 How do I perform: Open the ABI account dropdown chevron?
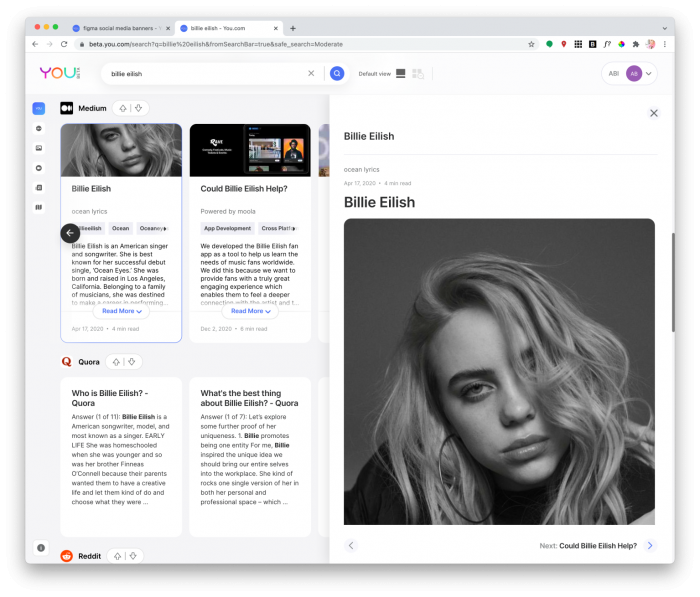[649, 74]
